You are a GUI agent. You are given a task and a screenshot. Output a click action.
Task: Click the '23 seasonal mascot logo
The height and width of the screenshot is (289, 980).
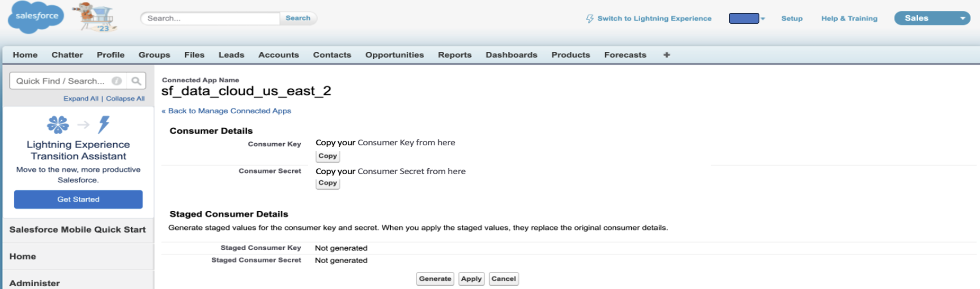[96, 17]
